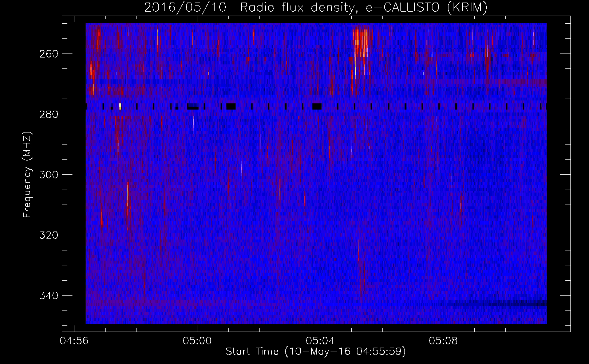Click the 05:08 time tick label

click(443, 341)
